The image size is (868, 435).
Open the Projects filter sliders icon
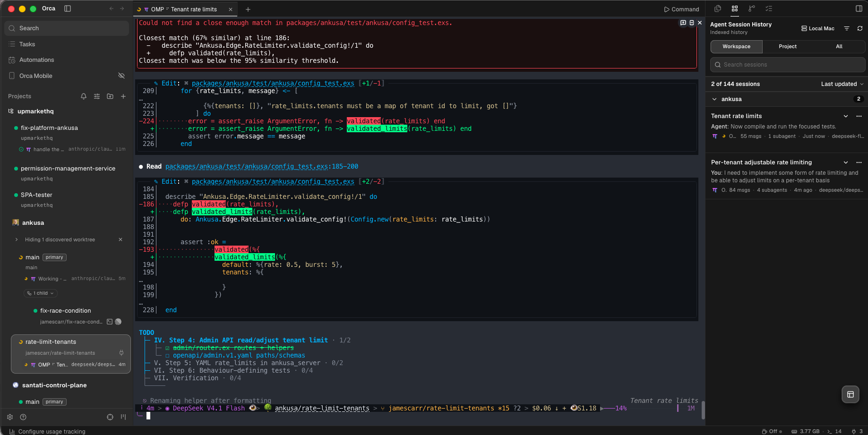(x=97, y=96)
